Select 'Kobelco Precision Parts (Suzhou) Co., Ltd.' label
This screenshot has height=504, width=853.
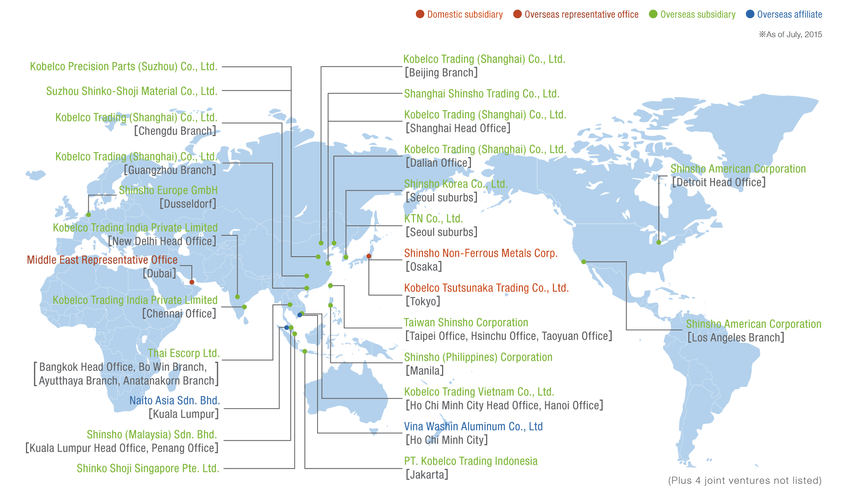[x=124, y=67]
